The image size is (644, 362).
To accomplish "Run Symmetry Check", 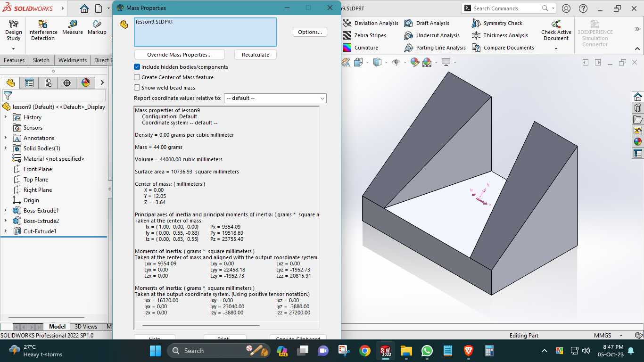I will 497,23.
